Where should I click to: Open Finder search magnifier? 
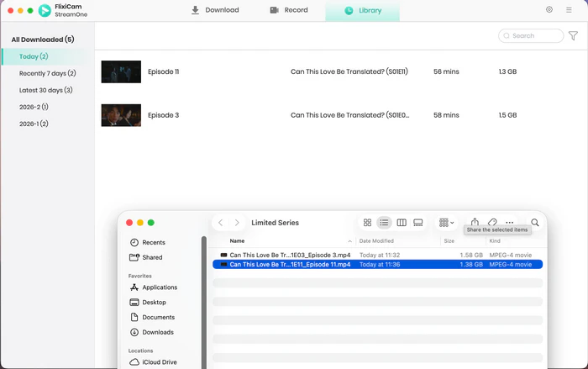535,223
